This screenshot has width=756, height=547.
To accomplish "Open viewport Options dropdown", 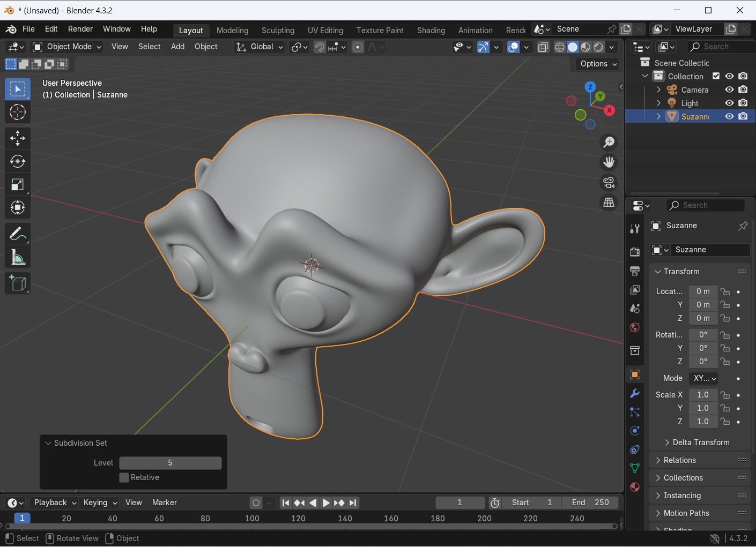I will coord(598,64).
